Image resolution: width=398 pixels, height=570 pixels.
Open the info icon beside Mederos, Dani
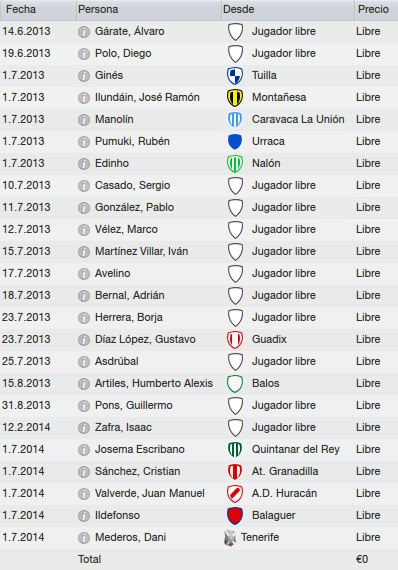(x=84, y=538)
